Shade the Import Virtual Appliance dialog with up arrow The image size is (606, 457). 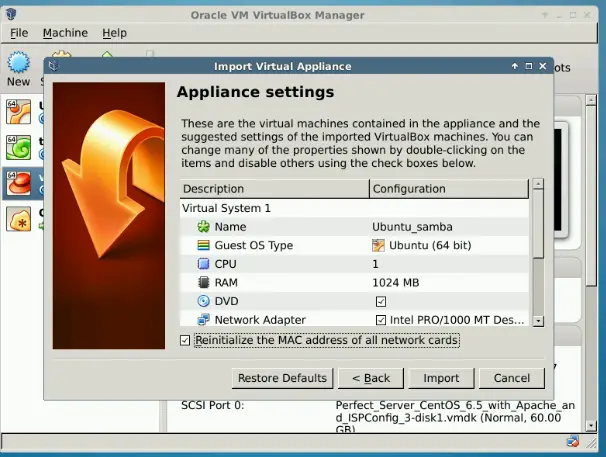(515, 66)
